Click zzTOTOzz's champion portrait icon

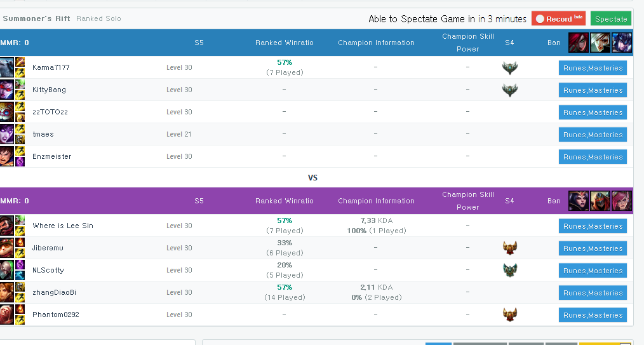(6, 112)
